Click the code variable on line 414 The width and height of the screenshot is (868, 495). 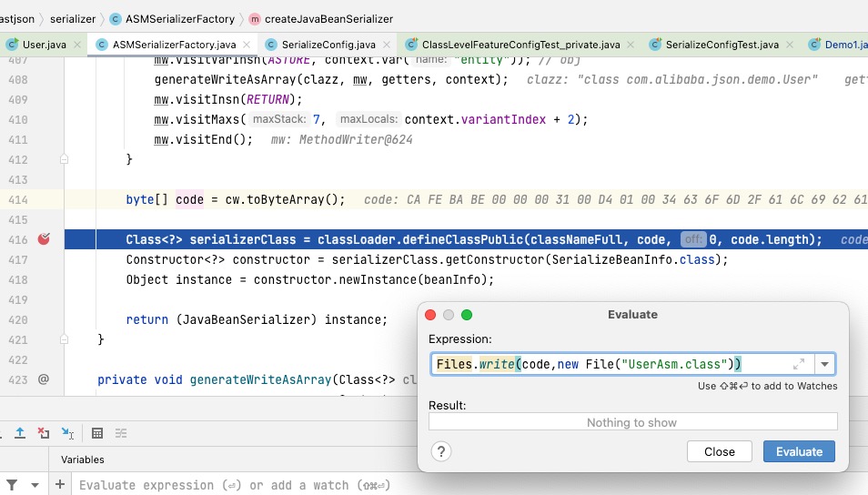pyautogui.click(x=189, y=199)
